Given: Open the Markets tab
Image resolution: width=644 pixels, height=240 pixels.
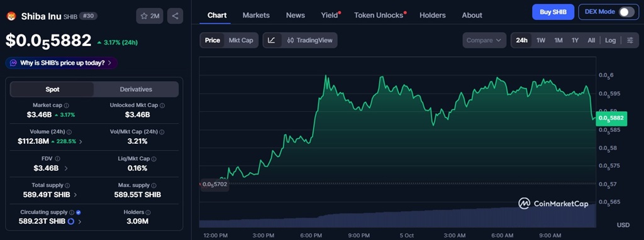Looking at the screenshot, I should tap(256, 15).
